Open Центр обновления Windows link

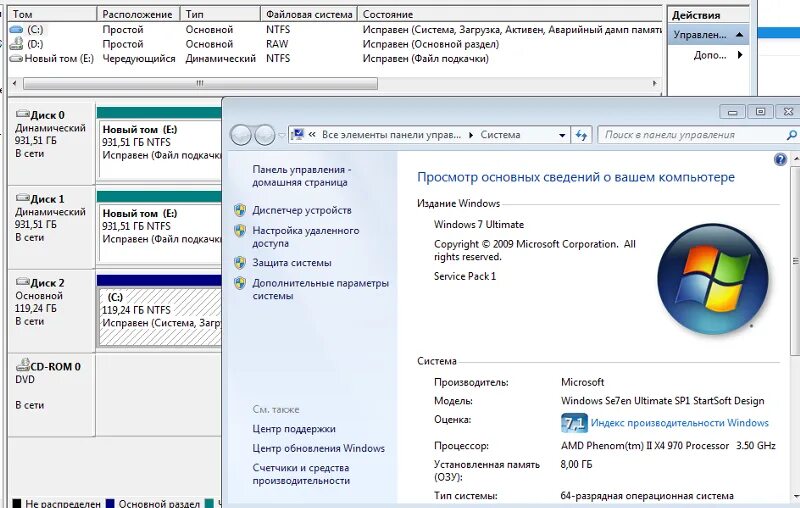coord(318,448)
